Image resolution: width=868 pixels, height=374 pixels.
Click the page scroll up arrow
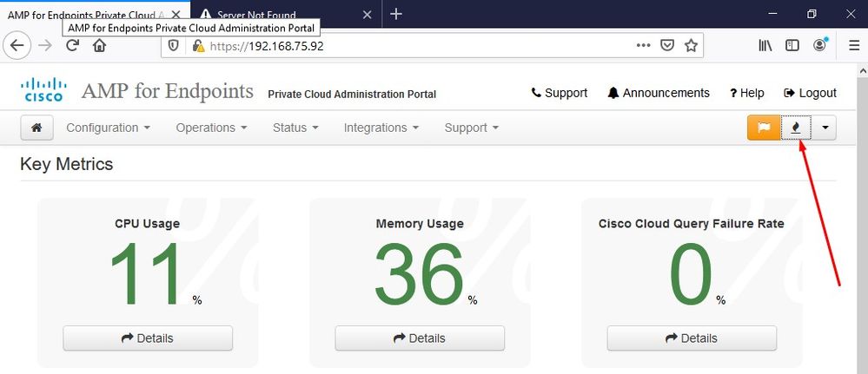(x=862, y=71)
